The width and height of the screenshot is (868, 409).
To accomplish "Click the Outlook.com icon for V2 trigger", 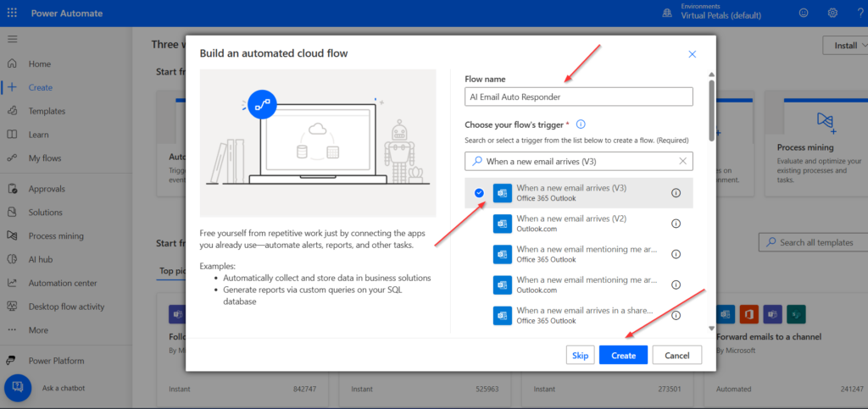I will tap(503, 224).
